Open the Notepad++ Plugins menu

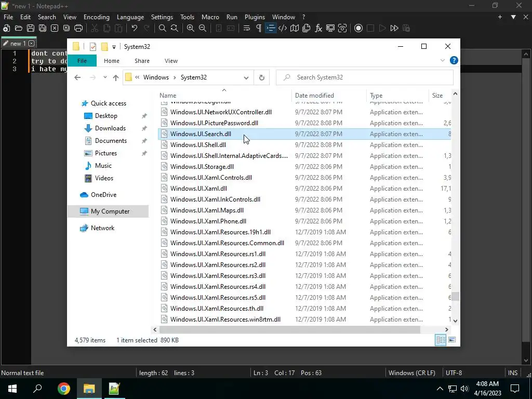pos(255,17)
